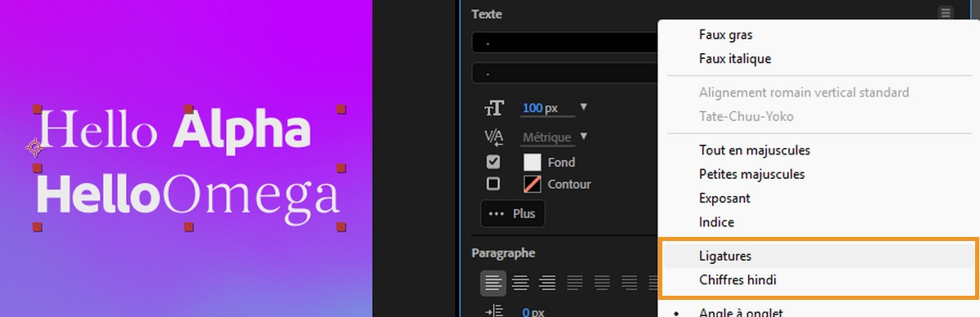Click the Plus more options button
This screenshot has width=980, height=317.
[512, 213]
